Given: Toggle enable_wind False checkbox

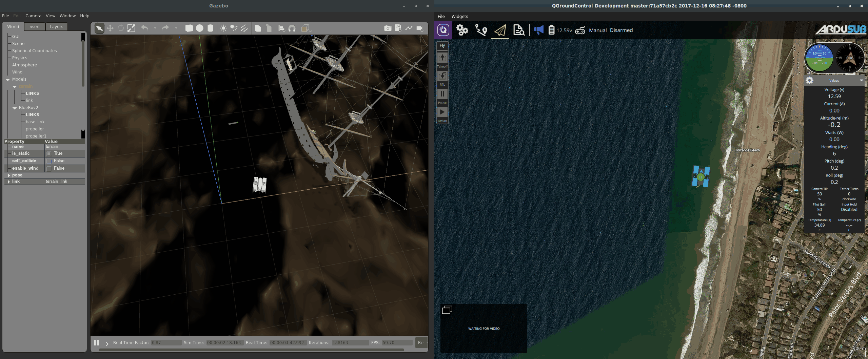Looking at the screenshot, I should [49, 168].
